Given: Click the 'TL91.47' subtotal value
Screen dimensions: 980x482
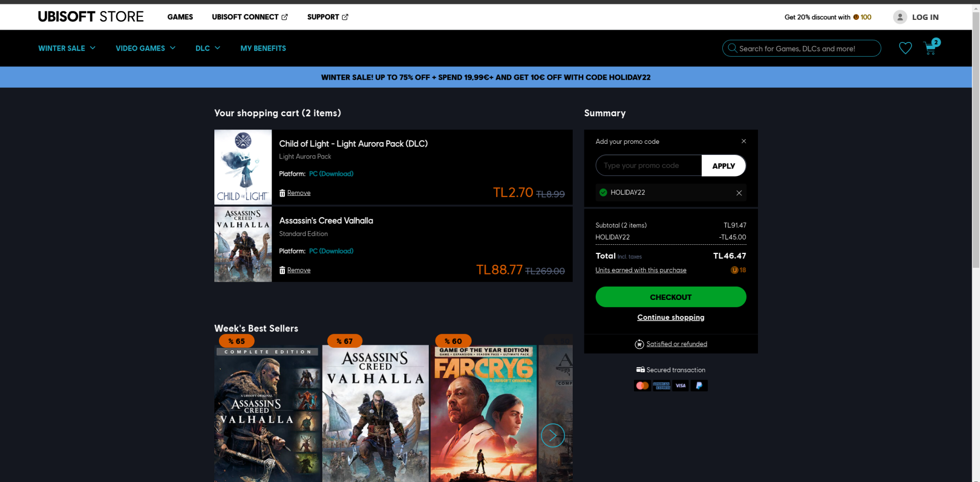Looking at the screenshot, I should point(735,225).
